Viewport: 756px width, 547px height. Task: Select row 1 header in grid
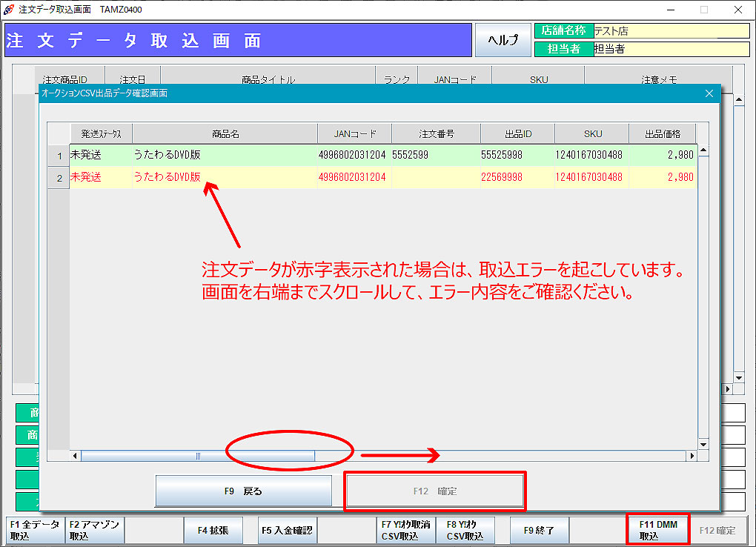59,156
